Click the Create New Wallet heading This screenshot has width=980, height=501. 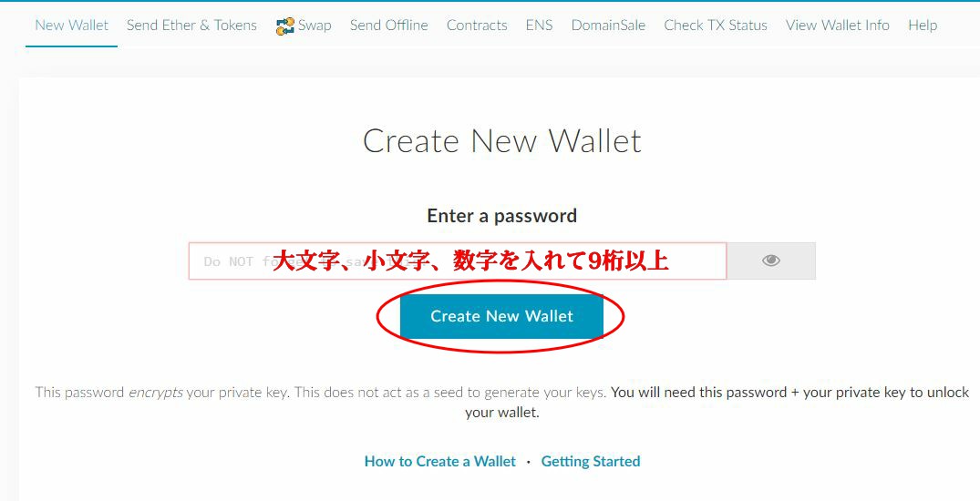[x=502, y=140]
